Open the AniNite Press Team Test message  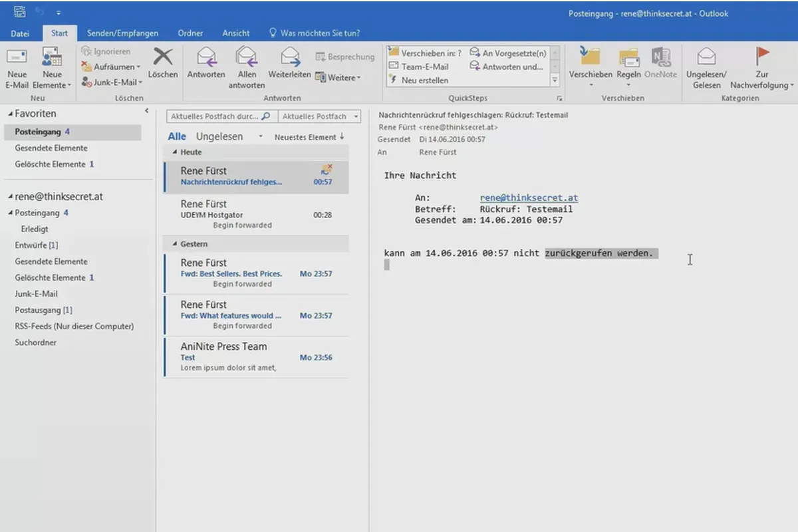(x=256, y=357)
